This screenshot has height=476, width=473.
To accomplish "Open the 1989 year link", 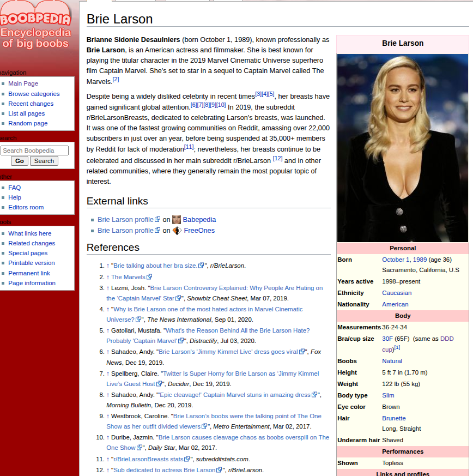I will click(x=420, y=260).
